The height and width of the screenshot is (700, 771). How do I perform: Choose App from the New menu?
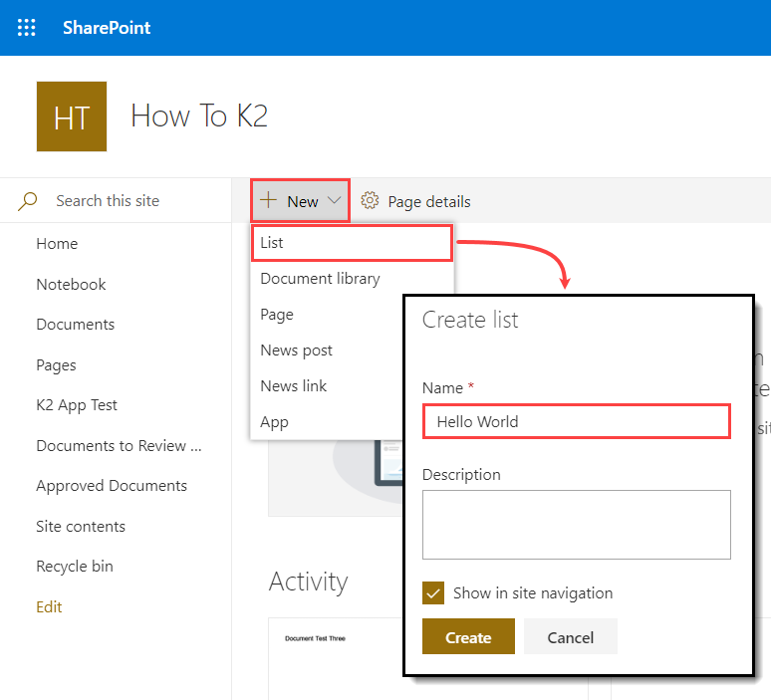tap(275, 422)
